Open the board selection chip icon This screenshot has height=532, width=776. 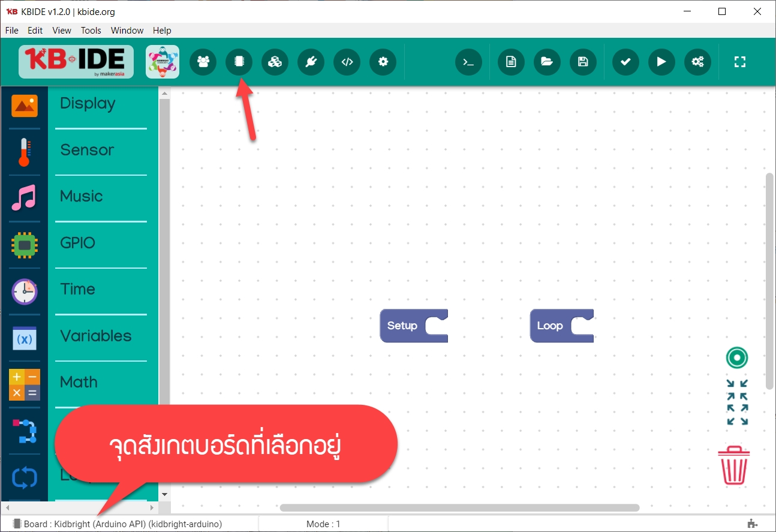pyautogui.click(x=239, y=62)
